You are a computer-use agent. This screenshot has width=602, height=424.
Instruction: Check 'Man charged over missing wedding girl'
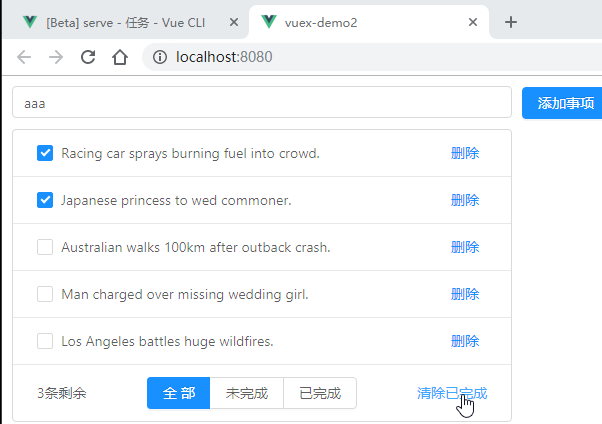(45, 294)
